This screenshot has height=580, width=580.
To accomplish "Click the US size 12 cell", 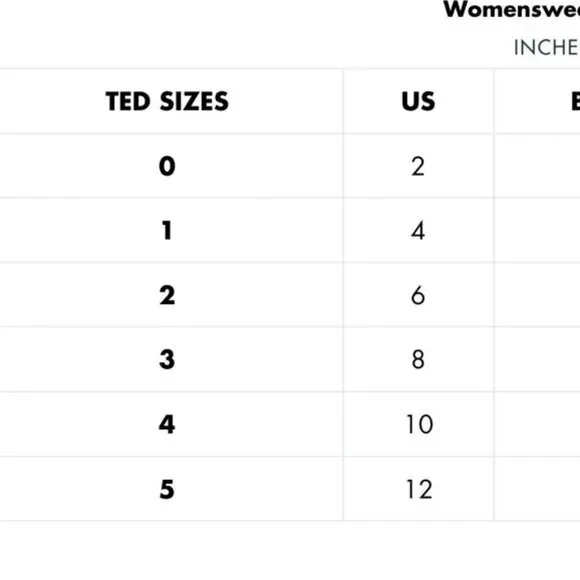I will click(418, 489).
